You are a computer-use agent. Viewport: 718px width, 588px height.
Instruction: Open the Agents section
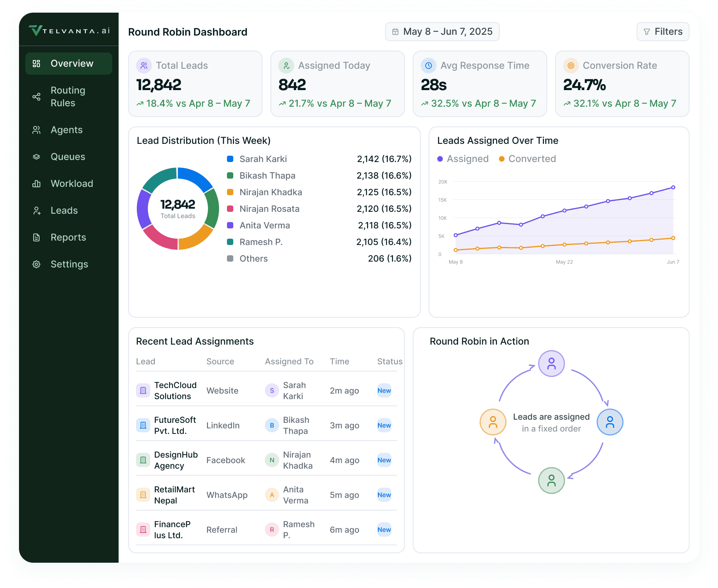[69, 130]
